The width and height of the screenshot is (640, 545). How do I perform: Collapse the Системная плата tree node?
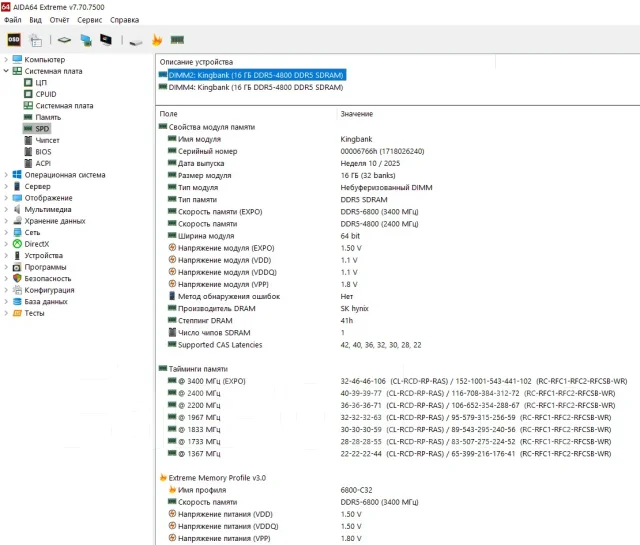click(x=6, y=71)
